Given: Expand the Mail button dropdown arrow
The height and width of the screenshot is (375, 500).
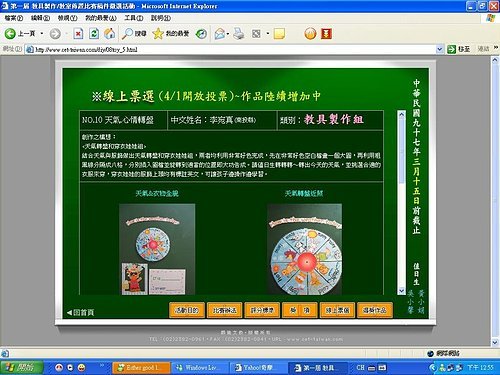Looking at the screenshot, I should pyautogui.click(x=228, y=34).
